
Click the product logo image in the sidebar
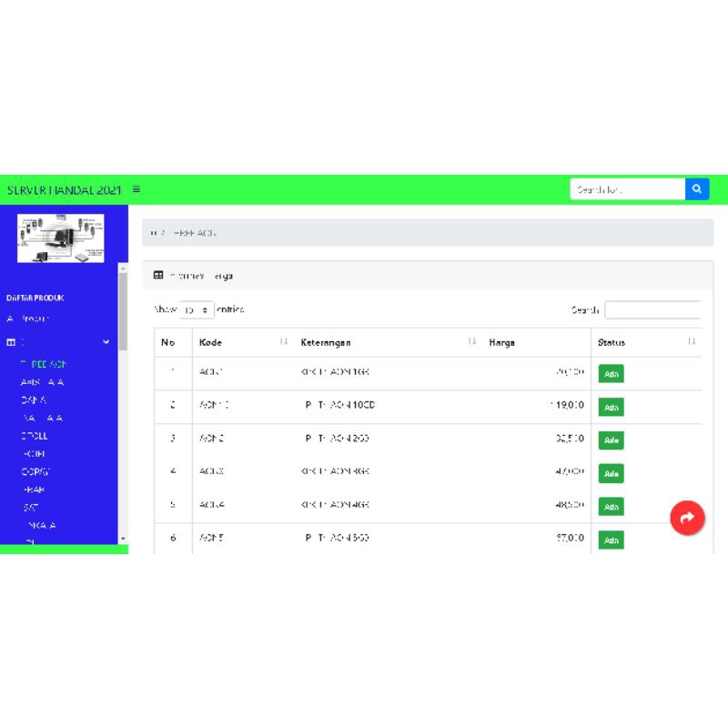pyautogui.click(x=62, y=237)
